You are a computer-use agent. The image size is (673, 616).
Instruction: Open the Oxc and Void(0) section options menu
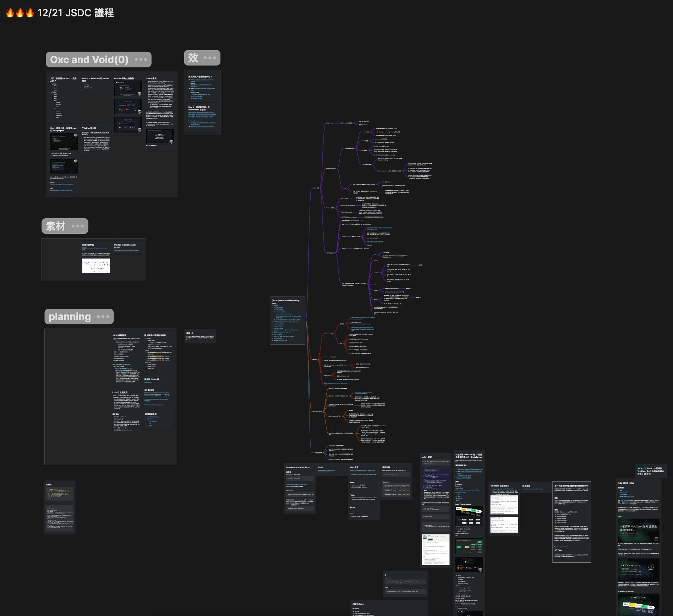point(142,60)
